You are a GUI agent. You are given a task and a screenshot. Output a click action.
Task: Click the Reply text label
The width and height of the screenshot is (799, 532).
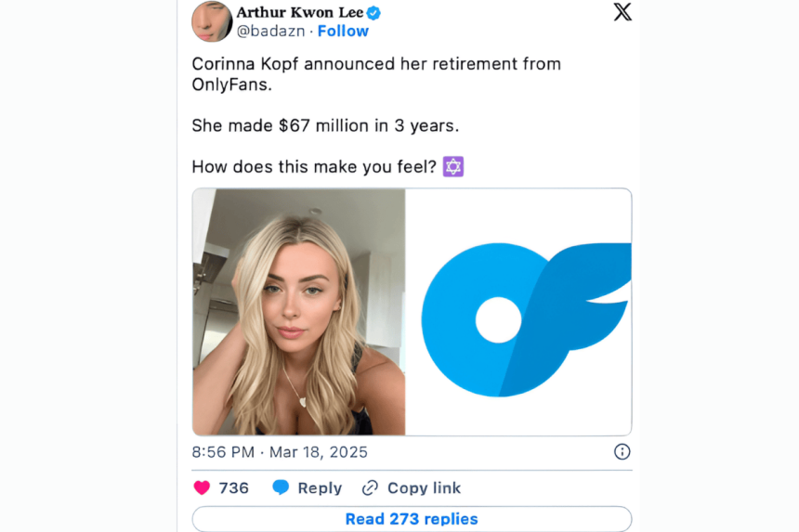(320, 488)
